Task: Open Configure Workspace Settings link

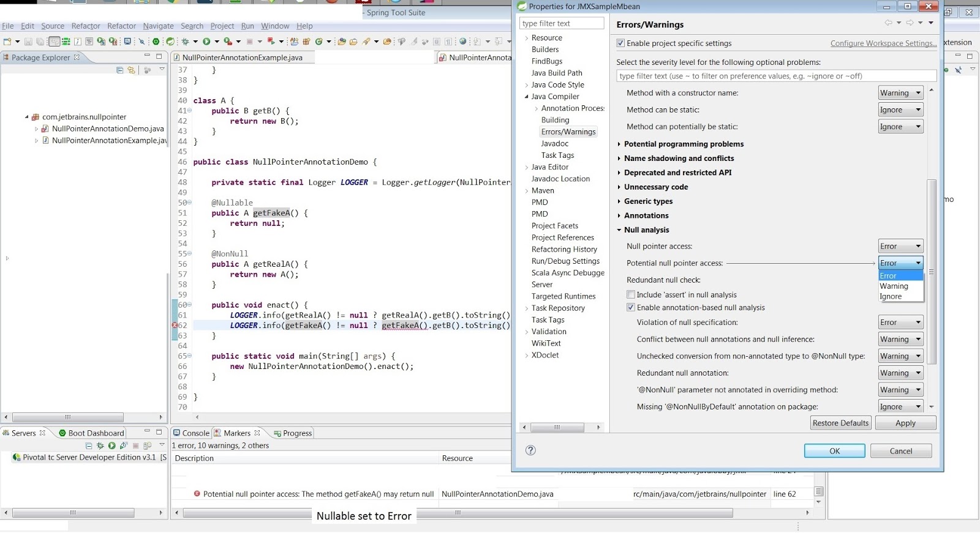Action: [x=883, y=43]
